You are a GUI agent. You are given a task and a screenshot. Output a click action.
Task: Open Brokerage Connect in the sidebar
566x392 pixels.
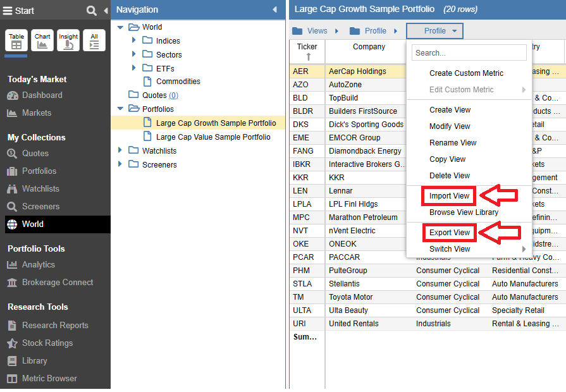point(58,283)
